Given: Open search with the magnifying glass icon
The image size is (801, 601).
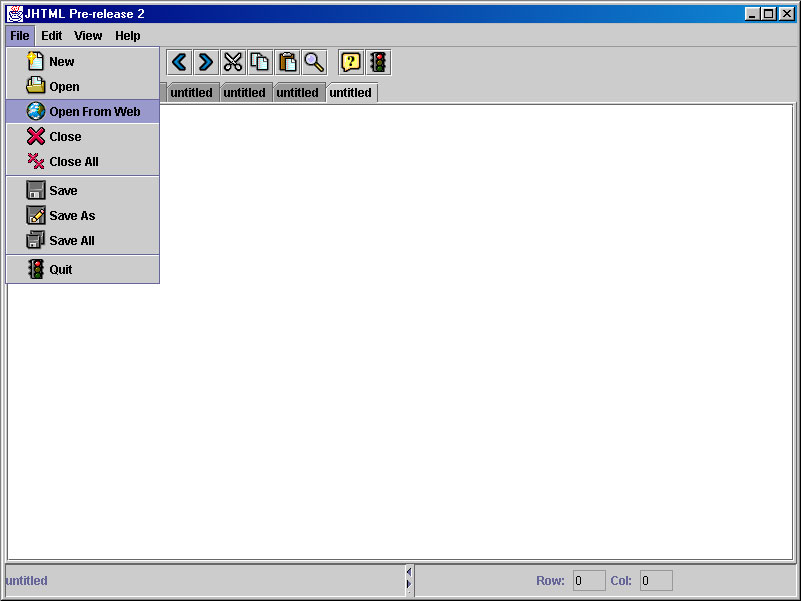Looking at the screenshot, I should (314, 63).
